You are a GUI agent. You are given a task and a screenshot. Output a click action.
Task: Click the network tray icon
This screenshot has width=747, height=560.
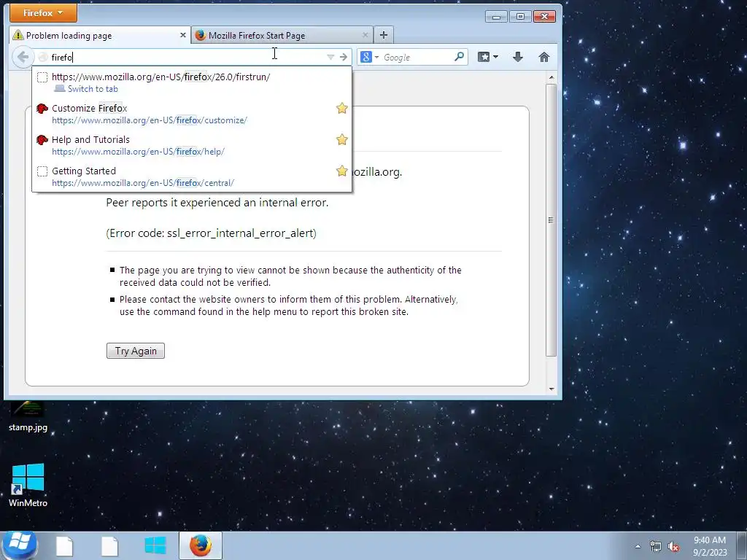(x=656, y=547)
